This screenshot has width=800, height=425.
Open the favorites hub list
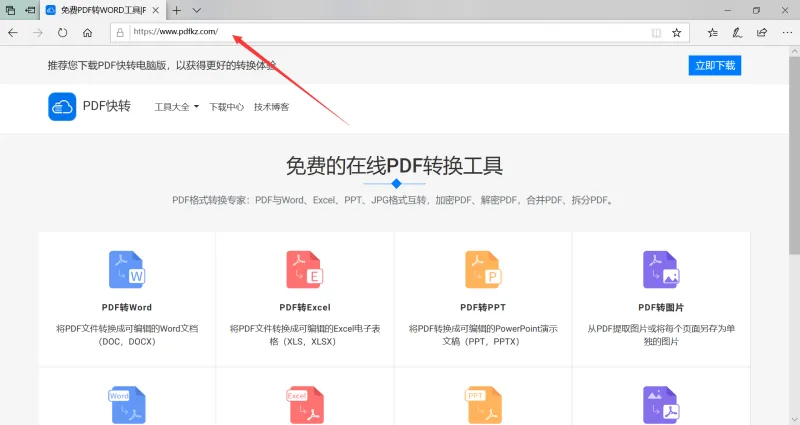tap(713, 33)
